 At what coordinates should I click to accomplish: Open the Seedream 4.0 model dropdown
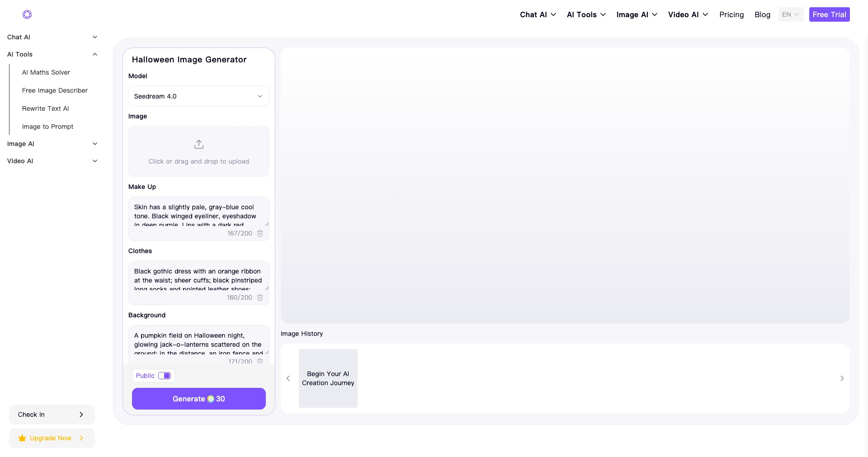click(x=199, y=96)
